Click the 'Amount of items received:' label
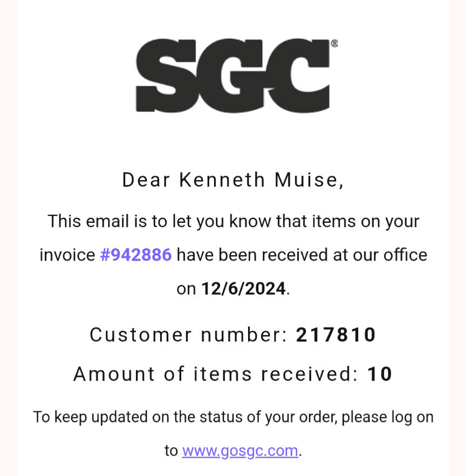This screenshot has height=476, width=466. (216, 374)
